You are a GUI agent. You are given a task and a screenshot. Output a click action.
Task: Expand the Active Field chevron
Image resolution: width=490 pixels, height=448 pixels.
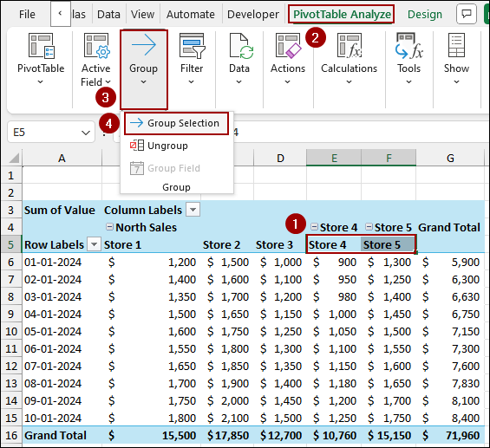tap(108, 81)
